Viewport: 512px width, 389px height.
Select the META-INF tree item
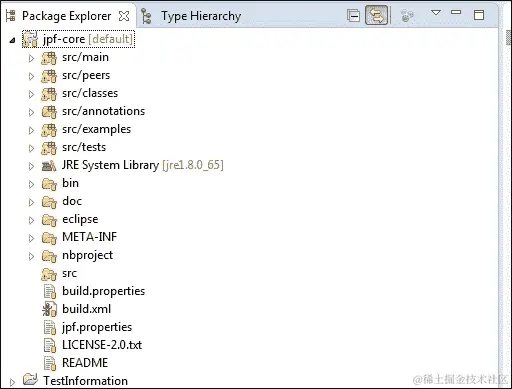coord(89,237)
